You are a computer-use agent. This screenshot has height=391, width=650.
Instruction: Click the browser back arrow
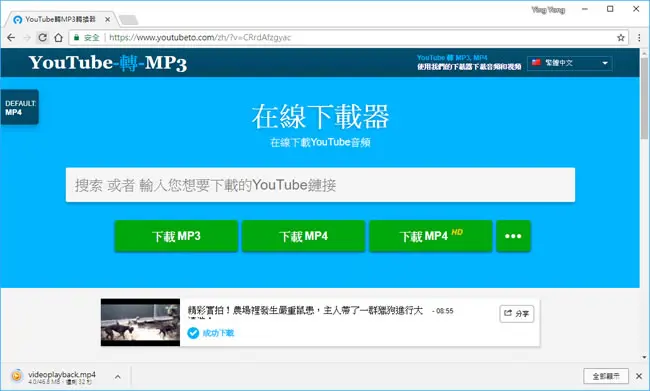coord(11,38)
